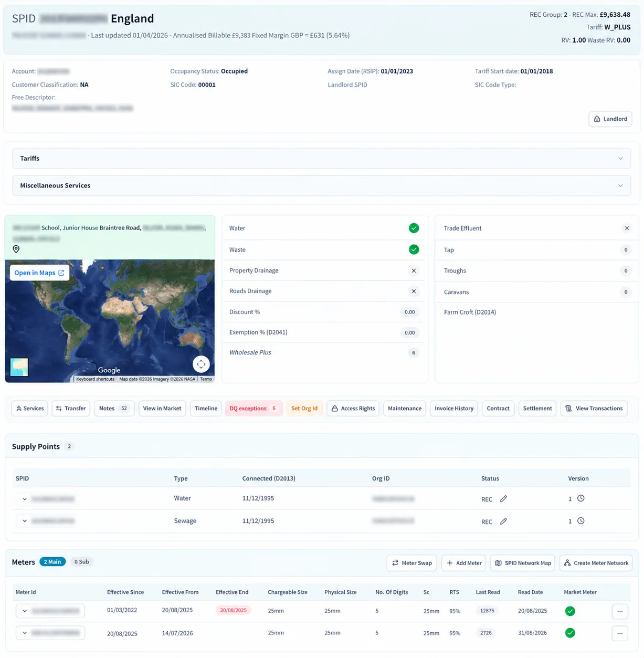Screen dimensions: 644x658
Task: Click the Last Read value 2726
Action: (486, 633)
